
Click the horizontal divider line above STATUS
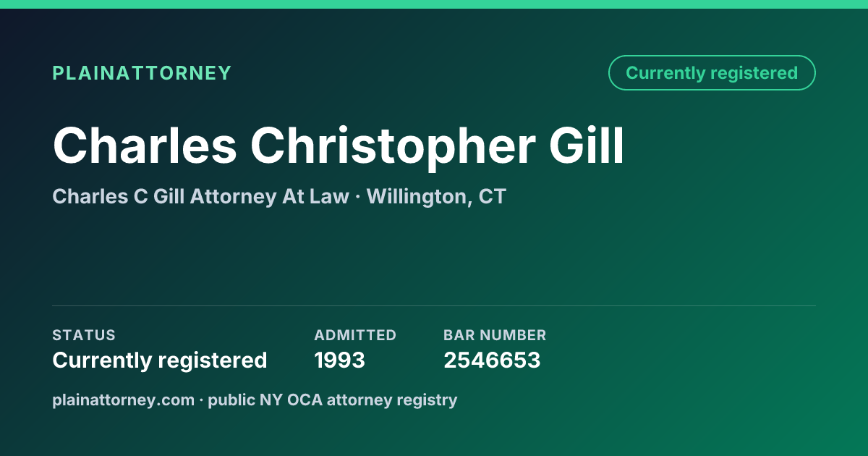click(x=434, y=305)
